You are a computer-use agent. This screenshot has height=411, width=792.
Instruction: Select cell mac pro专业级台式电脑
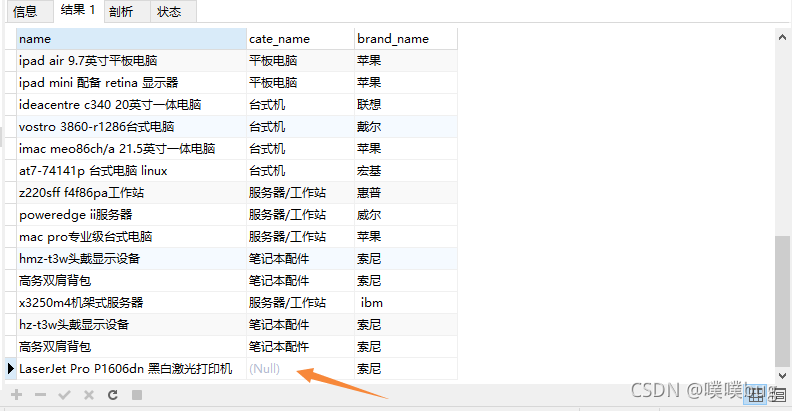coord(131,236)
